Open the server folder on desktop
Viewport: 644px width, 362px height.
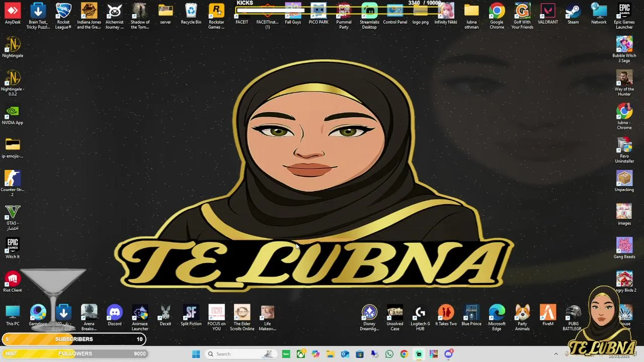[x=166, y=14]
